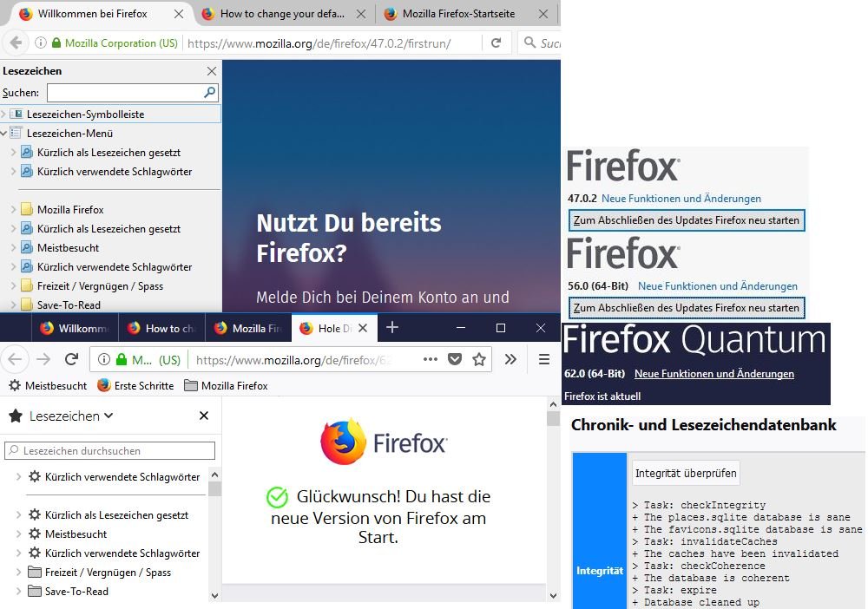This screenshot has width=868, height=609.
Task: Expand Mozilla Firefox folder in upper sidebar
Action: pos(13,210)
